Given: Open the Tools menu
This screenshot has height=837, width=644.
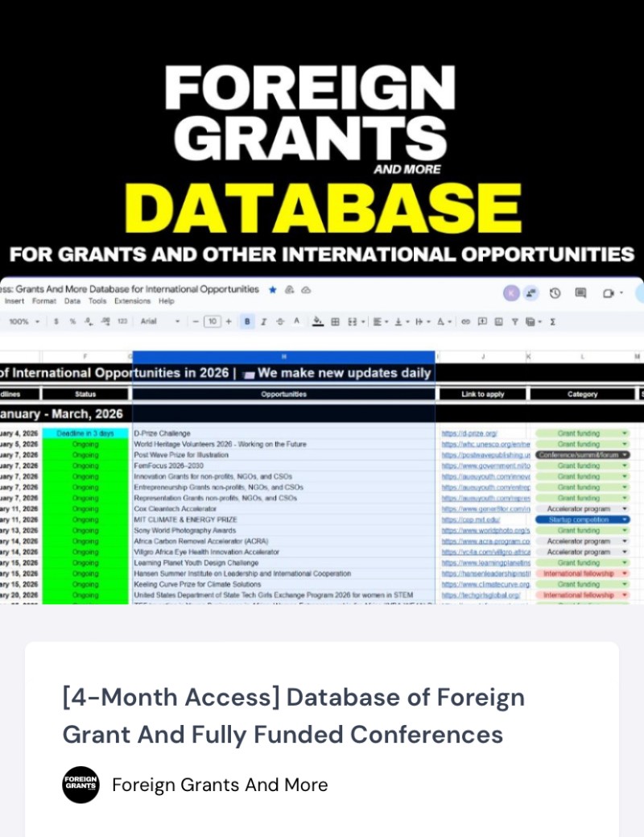Looking at the screenshot, I should 97,301.
